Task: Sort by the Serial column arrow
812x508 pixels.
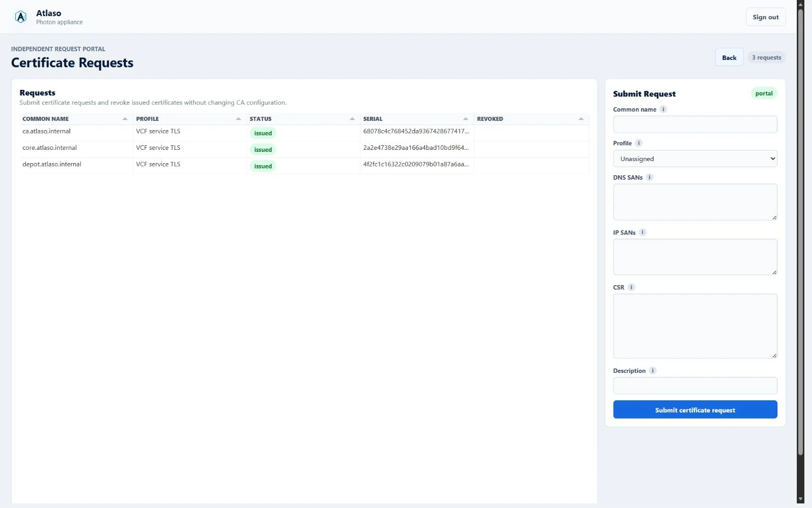Action: 465,119
